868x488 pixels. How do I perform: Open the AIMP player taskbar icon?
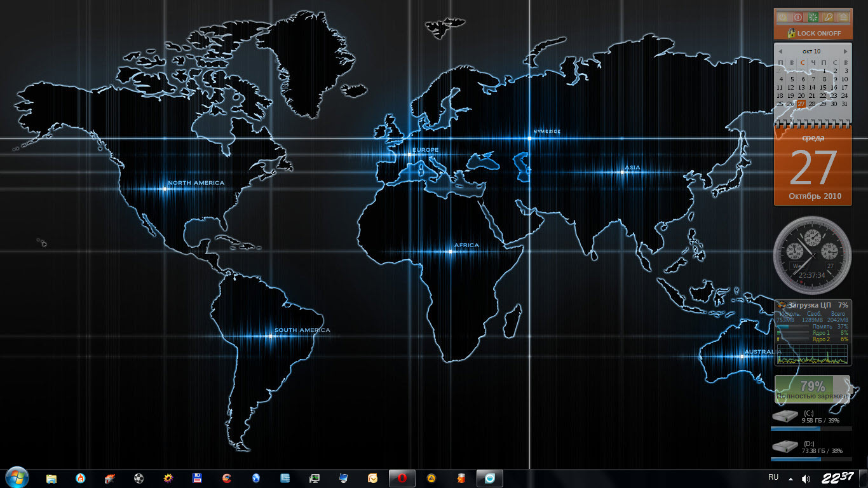(431, 478)
